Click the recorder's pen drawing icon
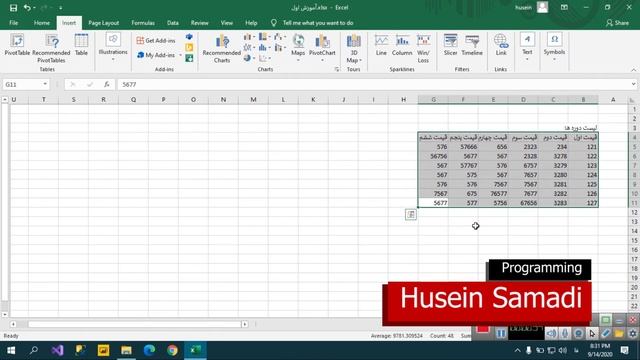Viewport: 640px width, 360px height. 606,334
